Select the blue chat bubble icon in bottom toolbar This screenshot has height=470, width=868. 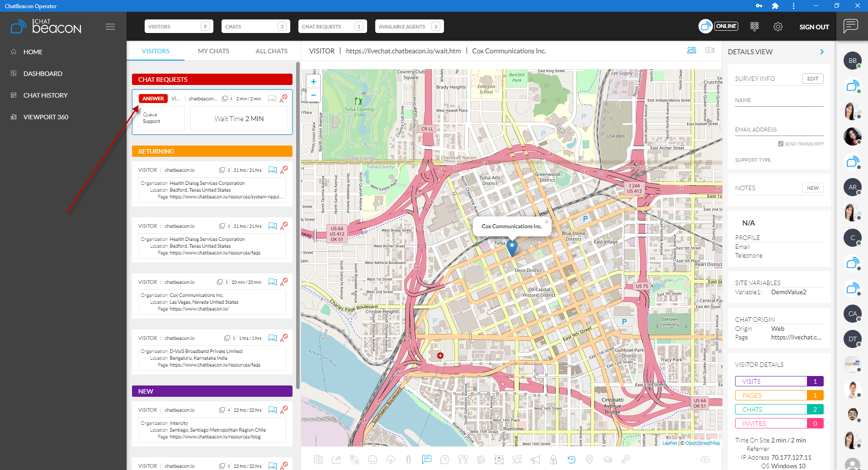tap(426, 460)
